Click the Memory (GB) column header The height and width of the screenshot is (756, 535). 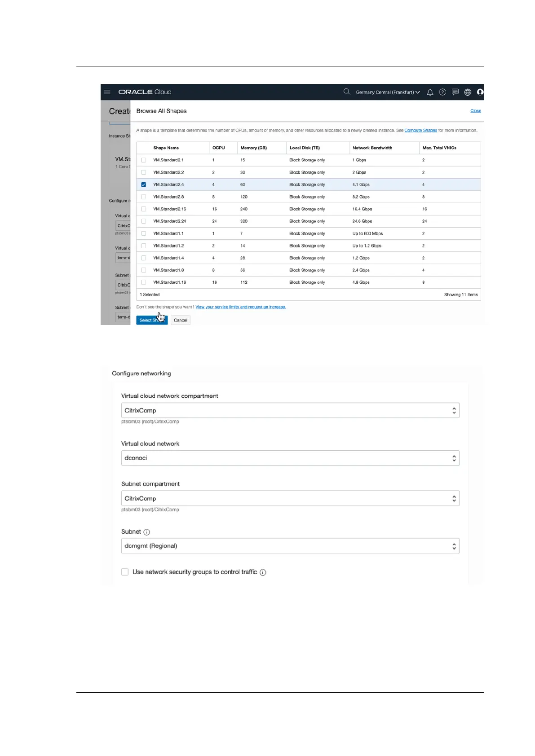coord(254,148)
